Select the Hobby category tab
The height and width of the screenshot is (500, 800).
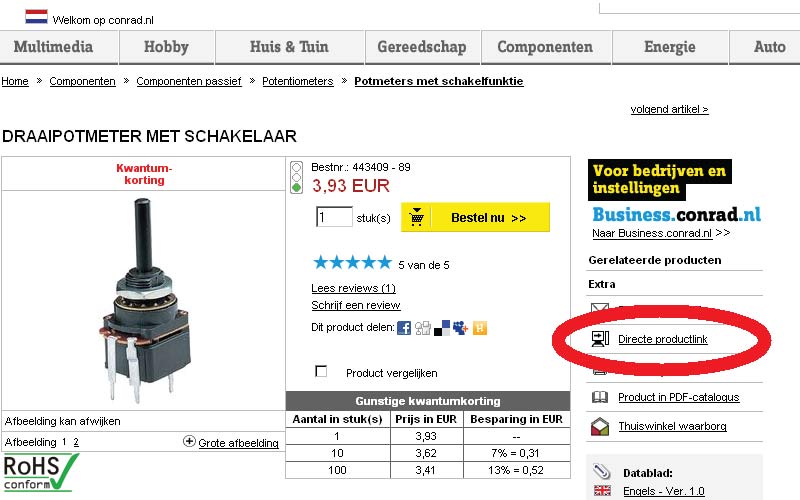[166, 47]
